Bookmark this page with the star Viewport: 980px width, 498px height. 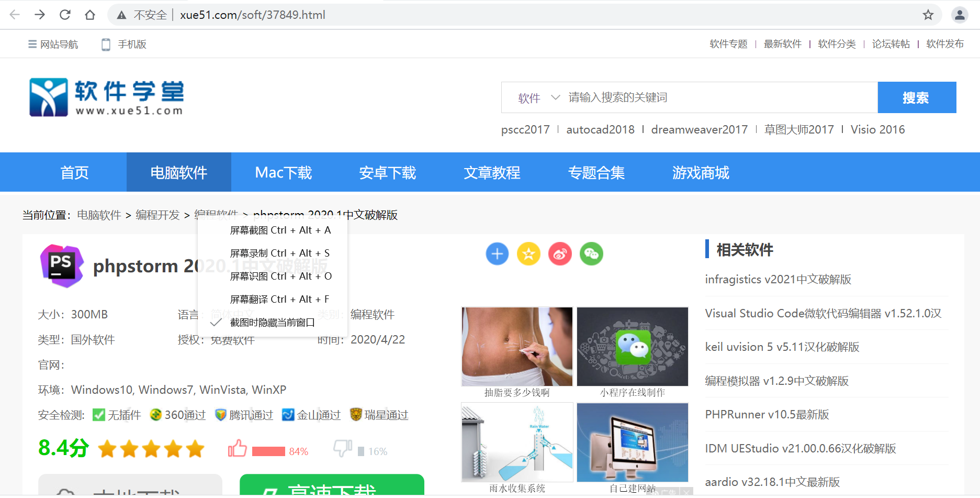tap(929, 14)
